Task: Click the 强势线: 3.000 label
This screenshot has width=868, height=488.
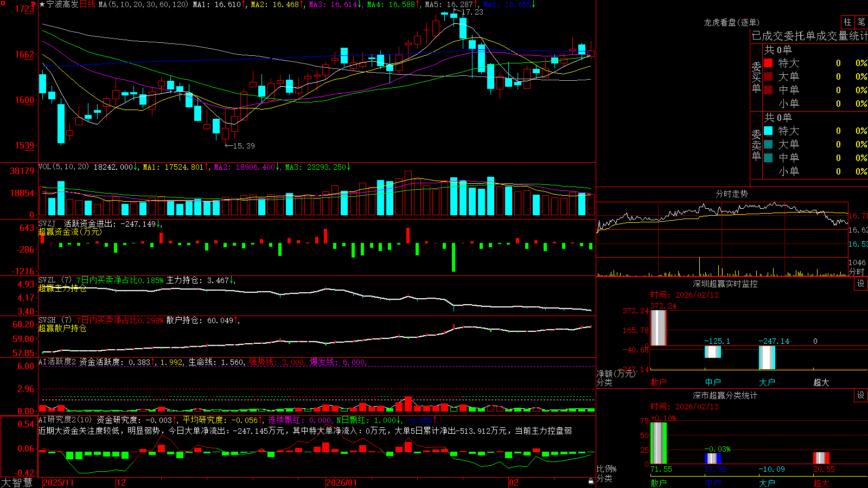Action: (277, 362)
